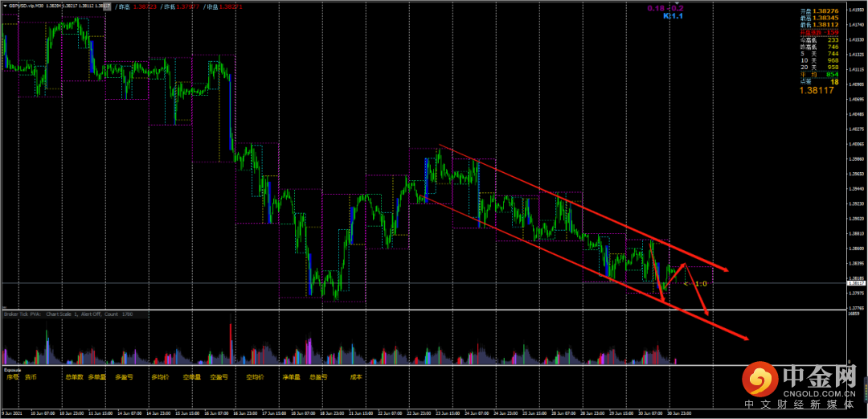Click the 成本 column header
This screenshot has height=419, width=868.
(x=355, y=376)
